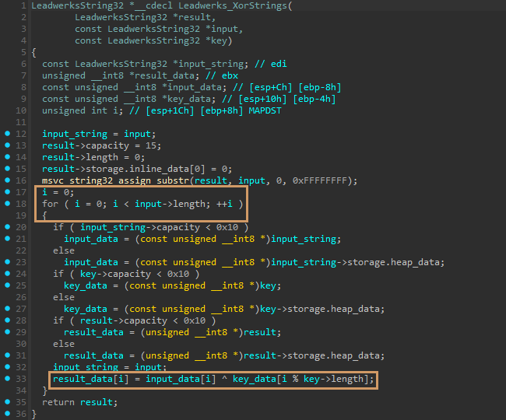Toggle breakpoint dot on line 21
The height and width of the screenshot is (420, 506).
click(x=8, y=238)
